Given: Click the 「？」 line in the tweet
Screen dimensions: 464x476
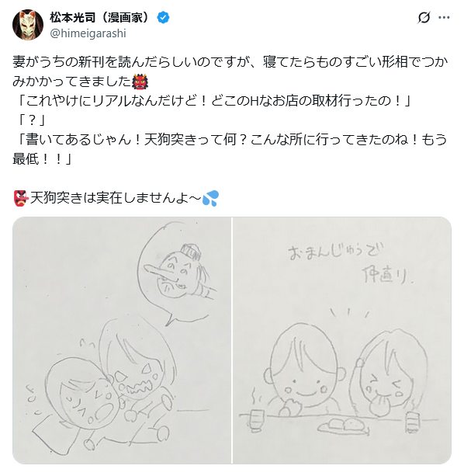Looking at the screenshot, I should click(x=31, y=120).
